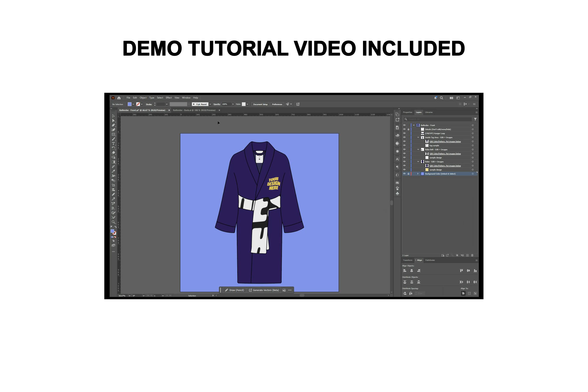Open the Style dropdown arrow
The height and width of the screenshot is (392, 588).
(x=247, y=104)
